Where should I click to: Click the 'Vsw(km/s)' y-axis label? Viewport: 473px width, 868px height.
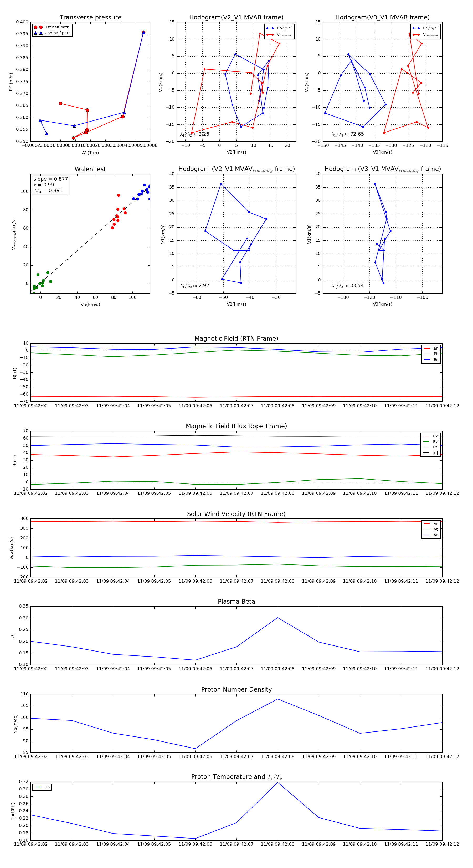click(x=11, y=548)
